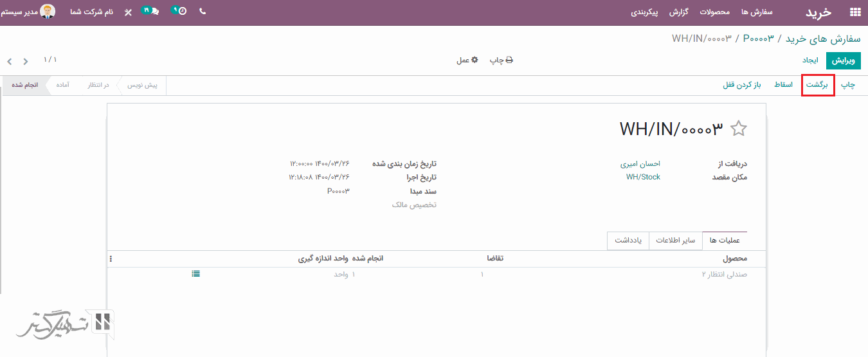Image resolution: width=868 pixels, height=357 pixels.
Task: Go to previous record using pager arrow
Action: click(10, 62)
